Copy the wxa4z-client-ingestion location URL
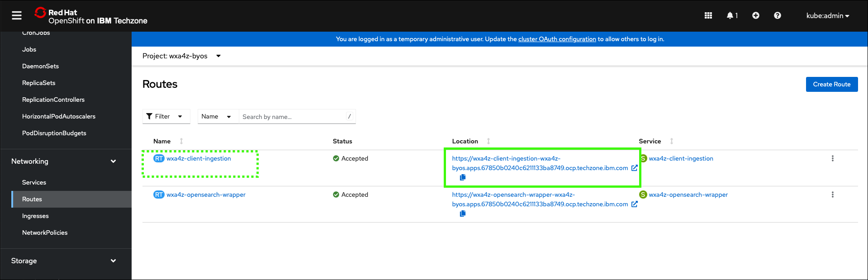Viewport: 868px width, 280px height. tap(462, 178)
